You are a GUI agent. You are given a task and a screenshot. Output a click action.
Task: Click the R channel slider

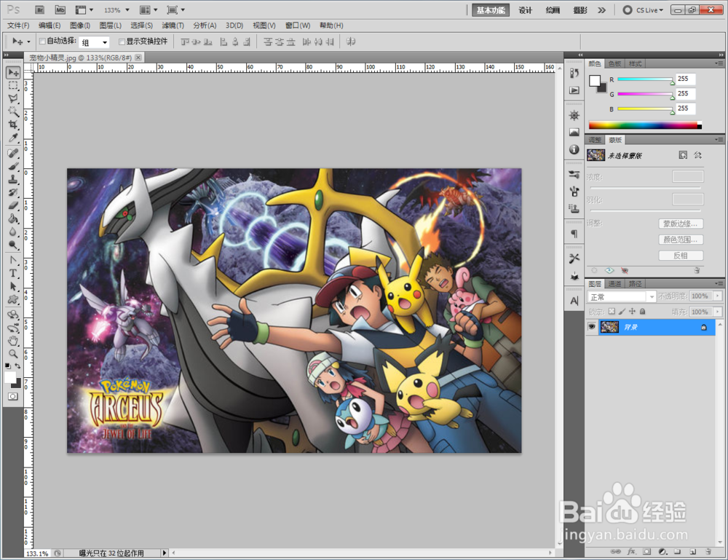click(645, 79)
